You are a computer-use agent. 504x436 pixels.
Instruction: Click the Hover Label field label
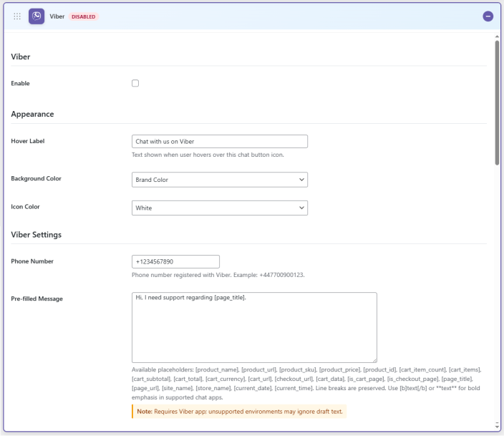click(28, 141)
